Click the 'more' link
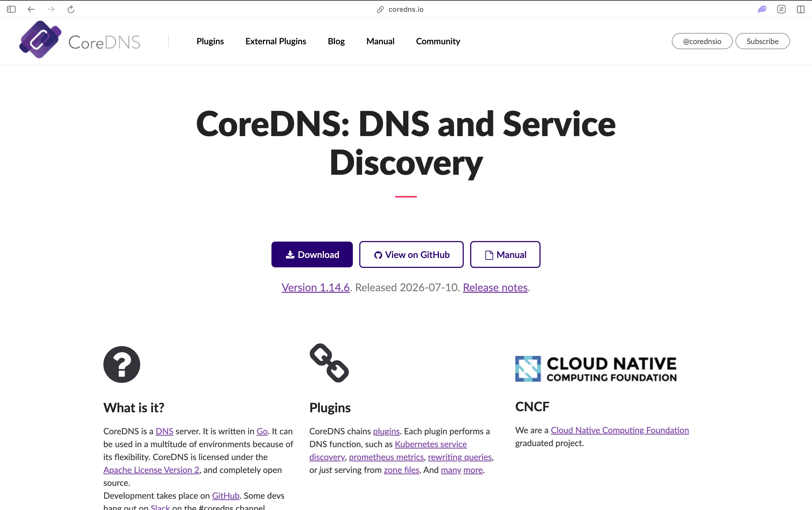812x510 pixels. [473, 470]
